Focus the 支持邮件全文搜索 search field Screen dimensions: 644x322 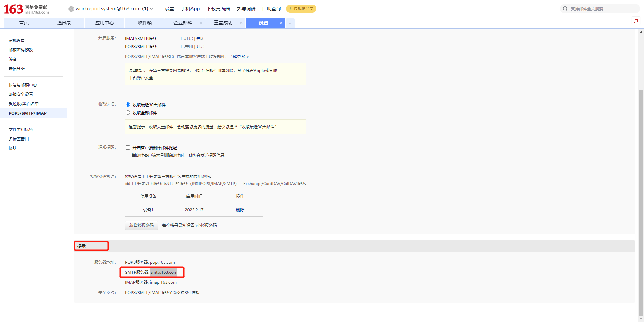(x=603, y=9)
